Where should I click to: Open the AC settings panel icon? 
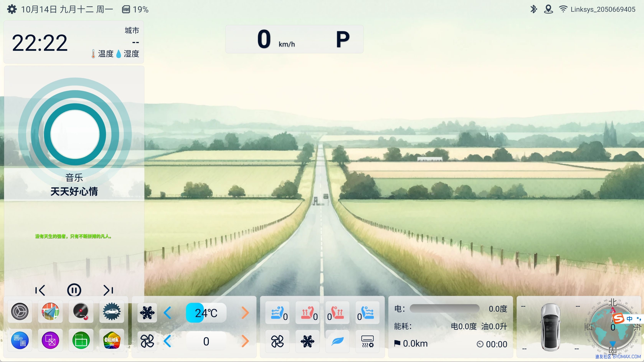click(x=367, y=341)
